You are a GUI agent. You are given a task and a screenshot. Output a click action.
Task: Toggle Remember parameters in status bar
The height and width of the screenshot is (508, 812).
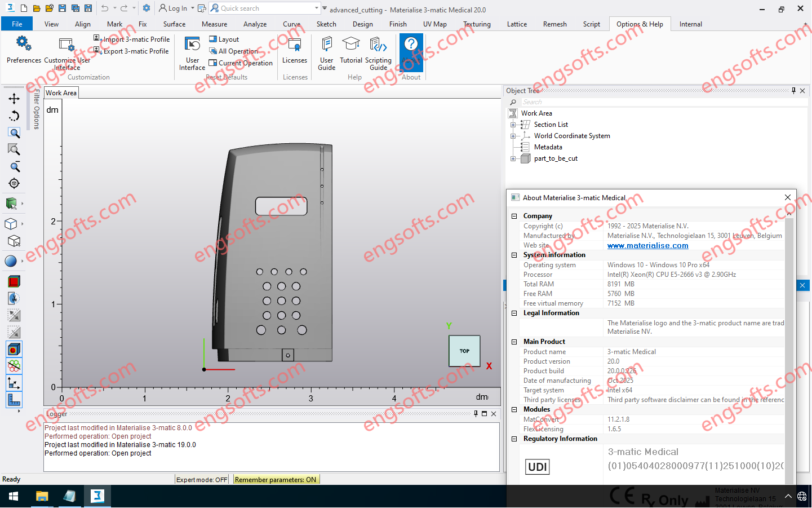point(276,480)
